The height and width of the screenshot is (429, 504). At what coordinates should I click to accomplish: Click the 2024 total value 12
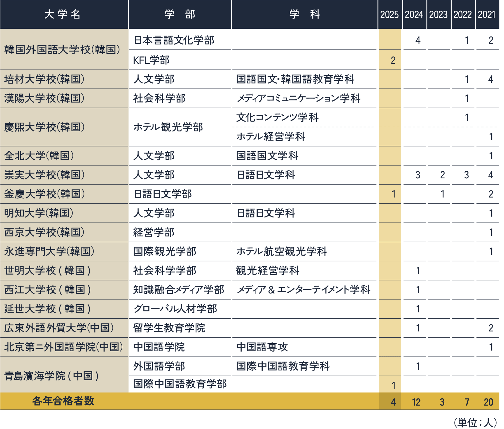[x=416, y=402]
